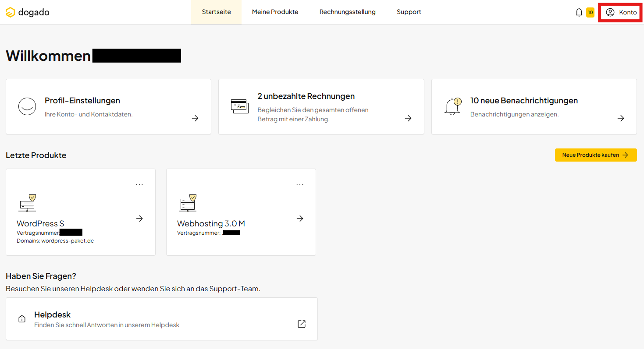
Task: Open Profil-Einstellungen card title
Action: point(82,101)
